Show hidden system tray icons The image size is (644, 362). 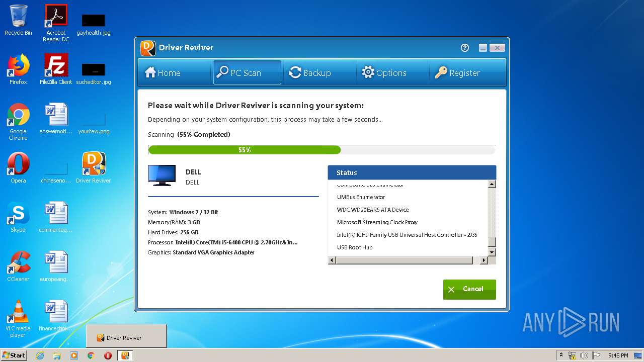(561, 355)
